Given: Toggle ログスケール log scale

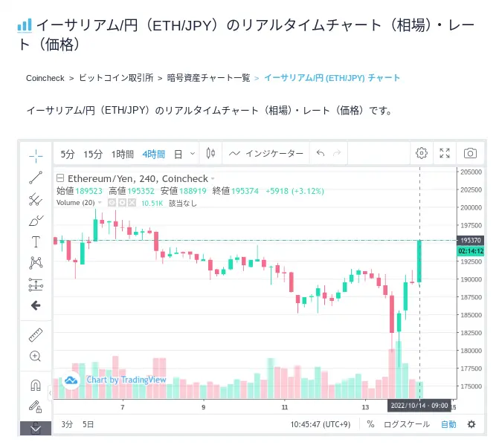Looking at the screenshot, I should point(407,424).
